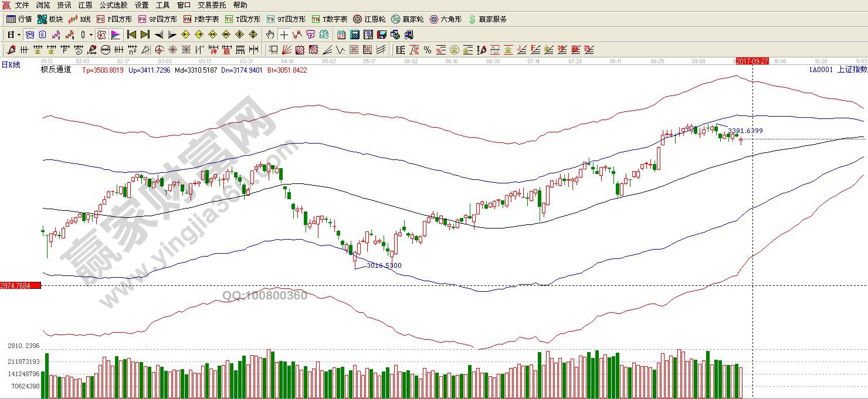Jump to first bar with skip-back arrow
The width and height of the screenshot is (868, 399).
click(131, 35)
